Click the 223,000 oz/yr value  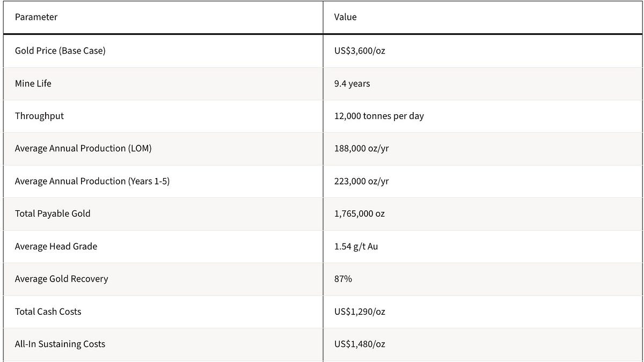click(361, 181)
